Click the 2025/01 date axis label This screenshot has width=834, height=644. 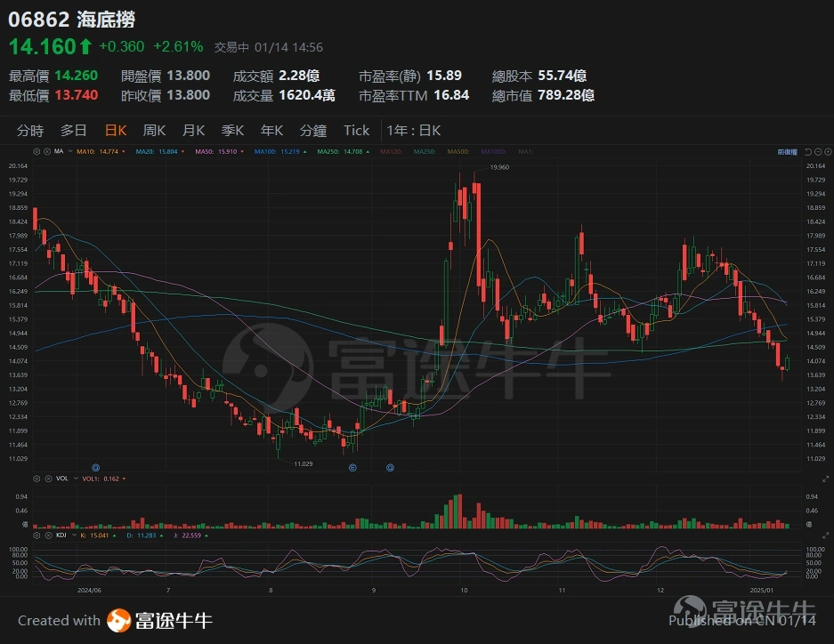click(x=762, y=591)
